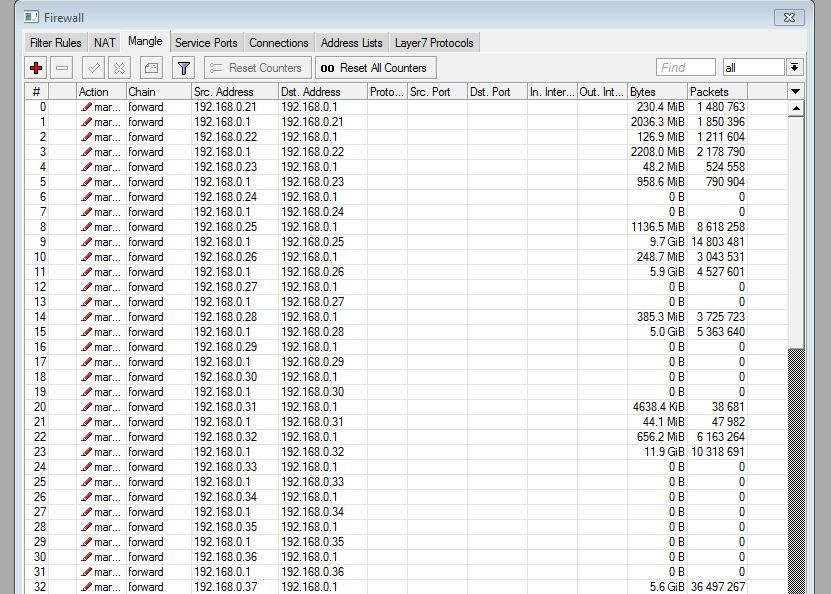Click destination 192.168.0.28 in row 15
Screen dimensions: 831x594
pyautogui.click(x=313, y=332)
